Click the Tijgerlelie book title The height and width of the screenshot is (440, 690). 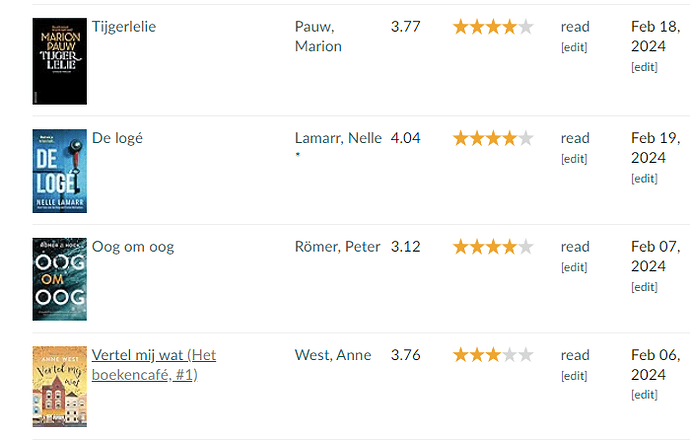[124, 27]
